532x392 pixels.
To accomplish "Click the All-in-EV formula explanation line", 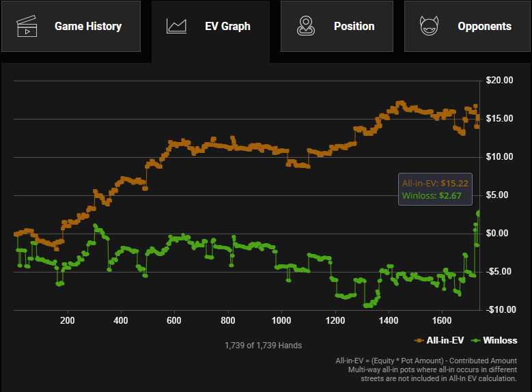I will (x=426, y=361).
